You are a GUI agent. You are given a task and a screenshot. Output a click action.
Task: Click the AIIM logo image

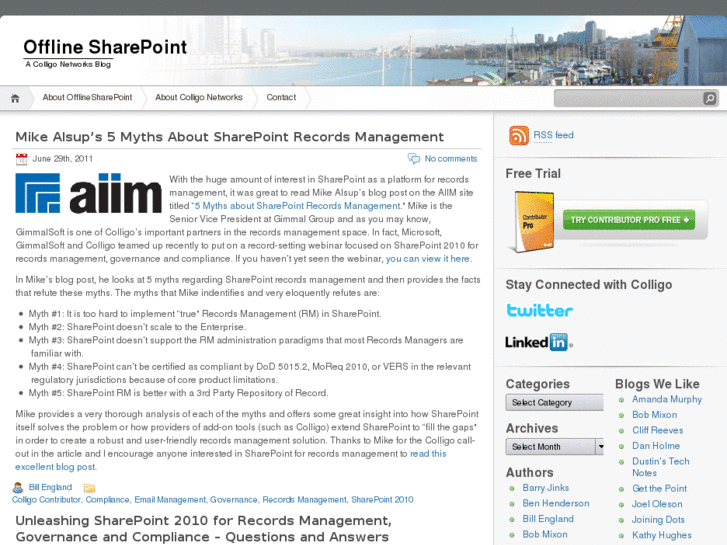click(x=89, y=193)
